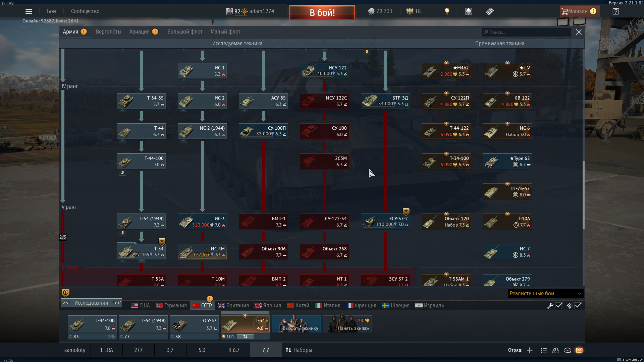This screenshot has width=644, height=362.
Task: Expand folded vehicle group above БТР-ЗД column
Action: (367, 52)
